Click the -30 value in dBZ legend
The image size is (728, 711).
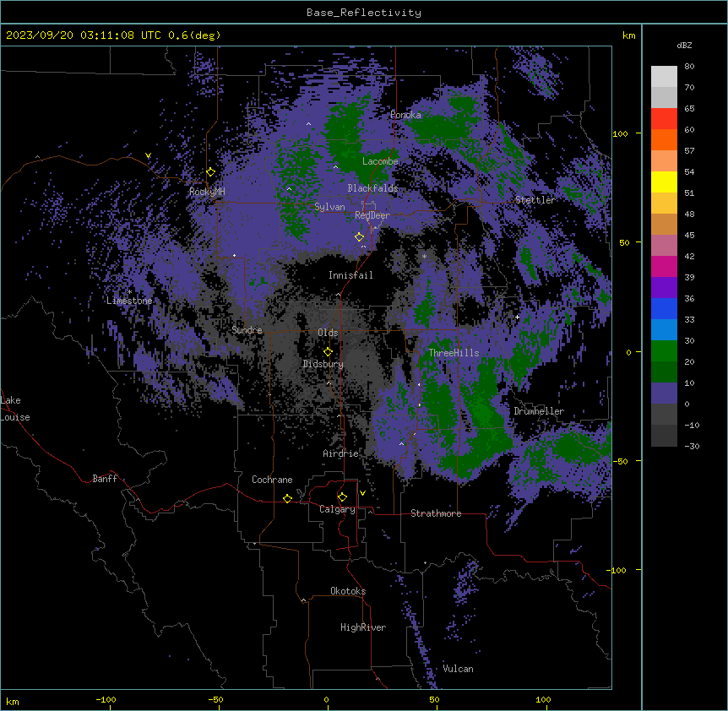[x=692, y=447]
